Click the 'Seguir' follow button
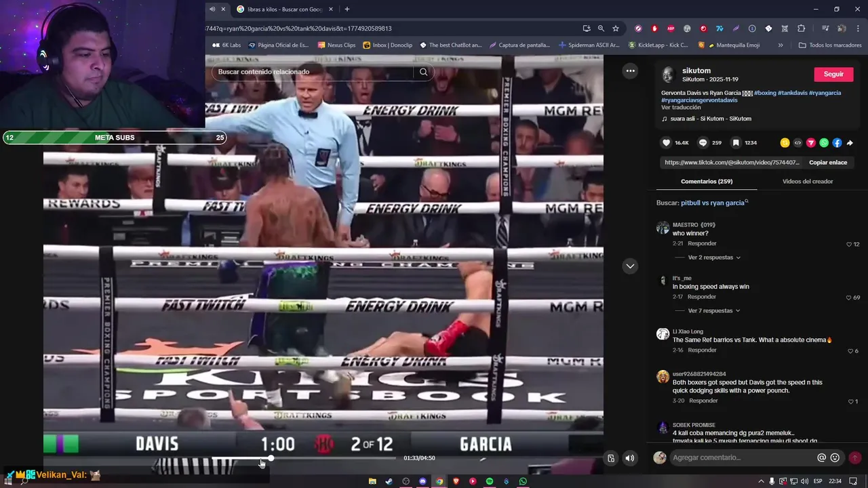This screenshot has height=488, width=868. [833, 75]
